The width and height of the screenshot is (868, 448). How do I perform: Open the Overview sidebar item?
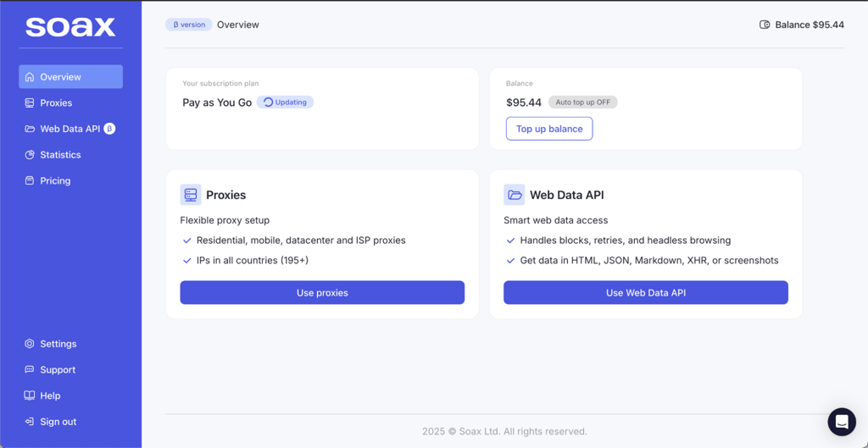tap(71, 77)
